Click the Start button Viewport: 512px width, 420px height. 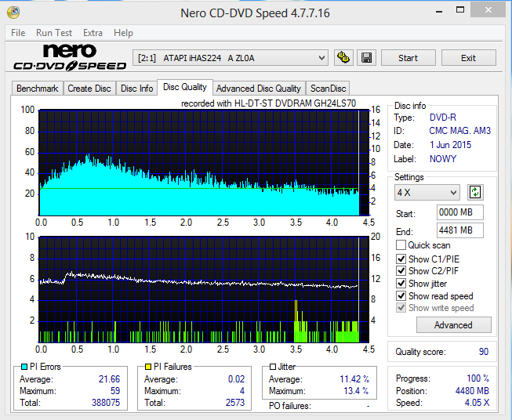click(x=409, y=58)
